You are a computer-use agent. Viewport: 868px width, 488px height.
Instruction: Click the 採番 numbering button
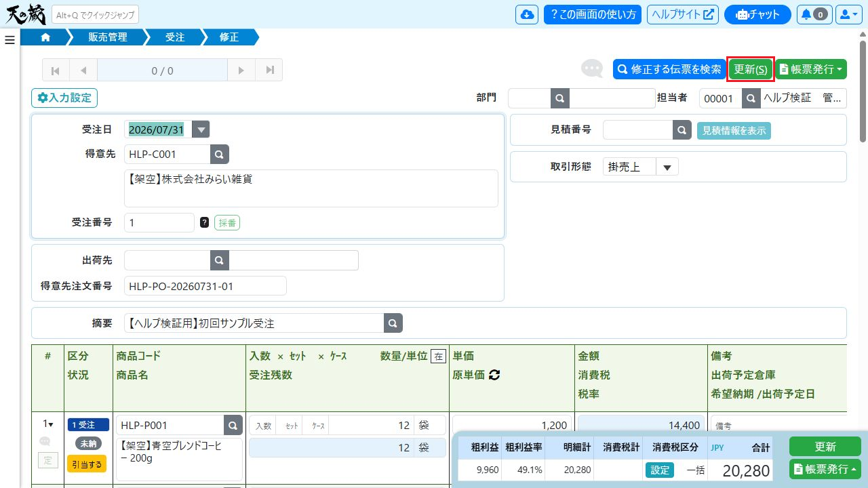coord(227,222)
